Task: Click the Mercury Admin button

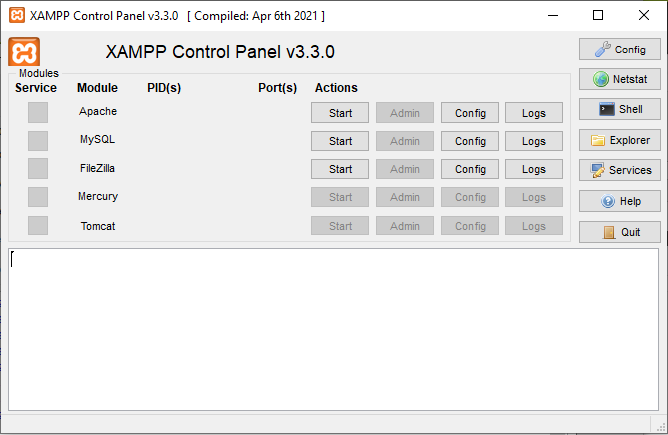Action: pos(405,197)
